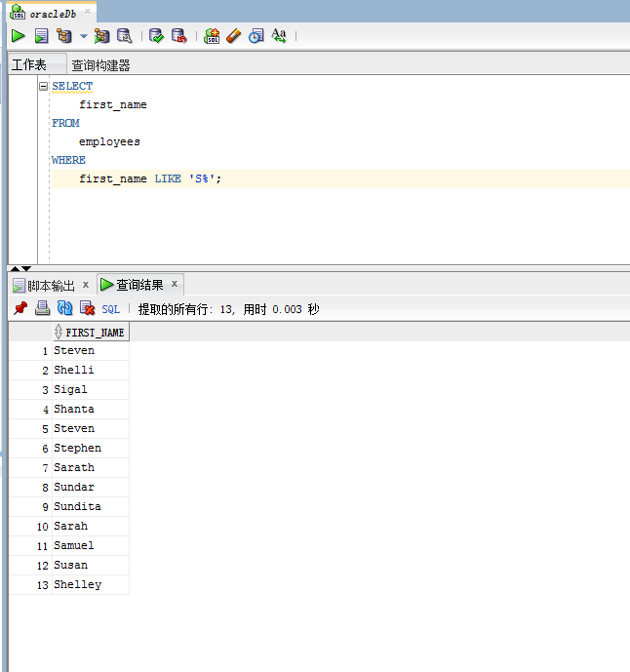
Task: Click the employees table name in the query
Action: pos(109,141)
